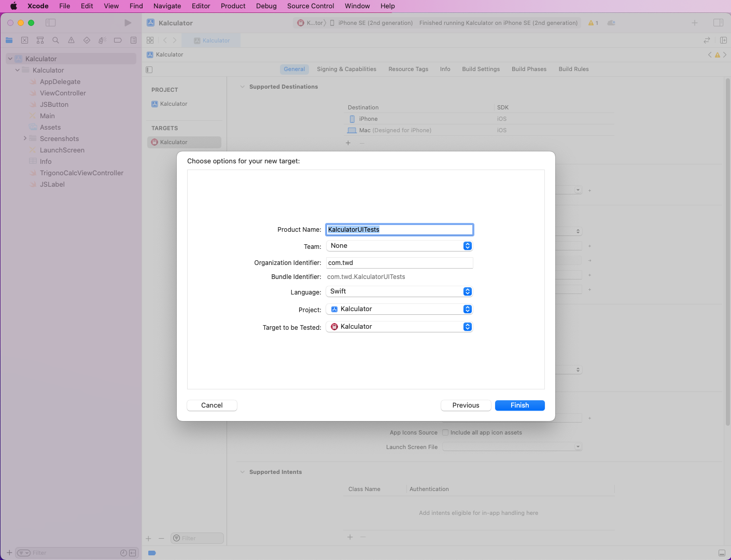Show the Debug navigator icon
This screenshot has height=560, width=731.
102,40
